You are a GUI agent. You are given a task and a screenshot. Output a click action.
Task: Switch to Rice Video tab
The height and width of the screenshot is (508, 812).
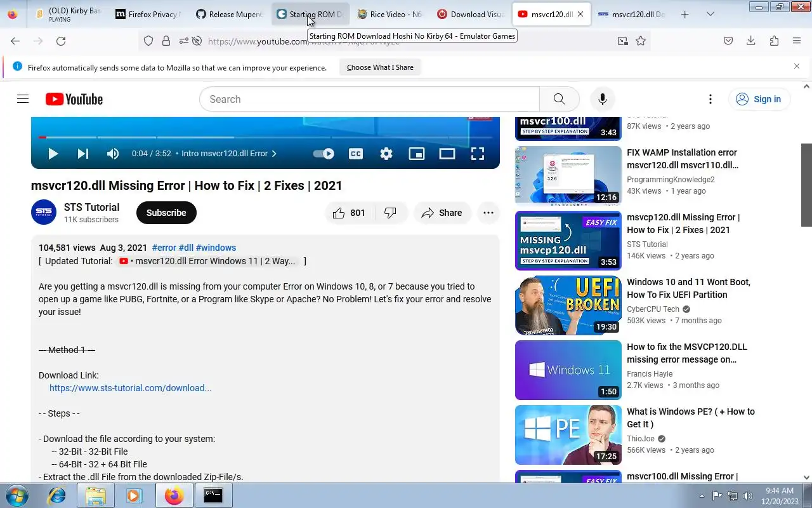pyautogui.click(x=390, y=14)
